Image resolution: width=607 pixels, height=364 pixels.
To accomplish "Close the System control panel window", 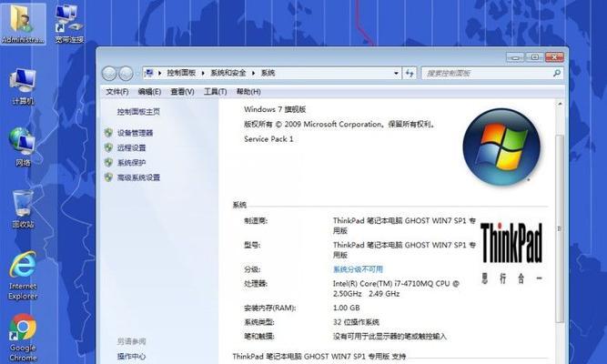I will tap(554, 57).
